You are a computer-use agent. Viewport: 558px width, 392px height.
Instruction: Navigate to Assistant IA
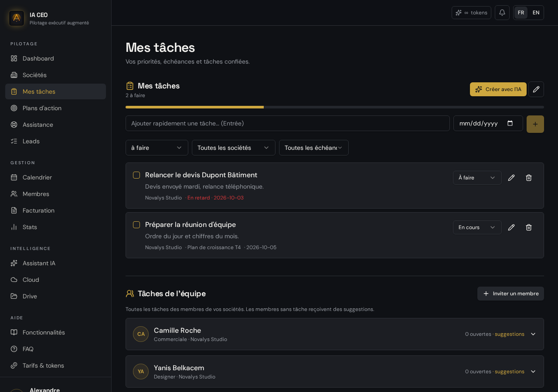(x=55, y=263)
